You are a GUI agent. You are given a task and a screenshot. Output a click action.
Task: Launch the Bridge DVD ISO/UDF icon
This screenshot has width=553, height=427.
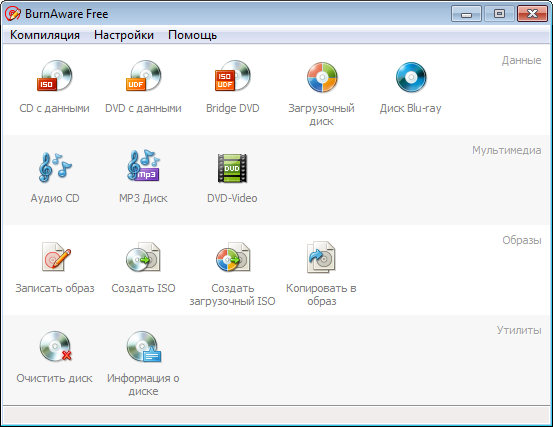click(233, 76)
